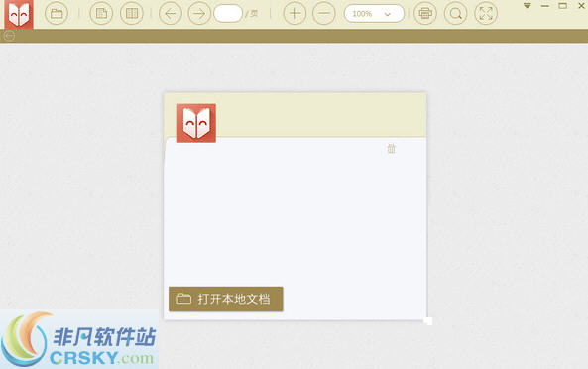Go to the previous page arrow
Image resolution: width=588 pixels, height=369 pixels.
[x=171, y=14]
